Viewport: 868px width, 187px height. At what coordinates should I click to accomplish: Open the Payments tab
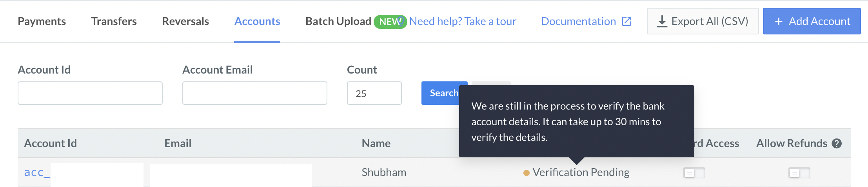coord(42,21)
